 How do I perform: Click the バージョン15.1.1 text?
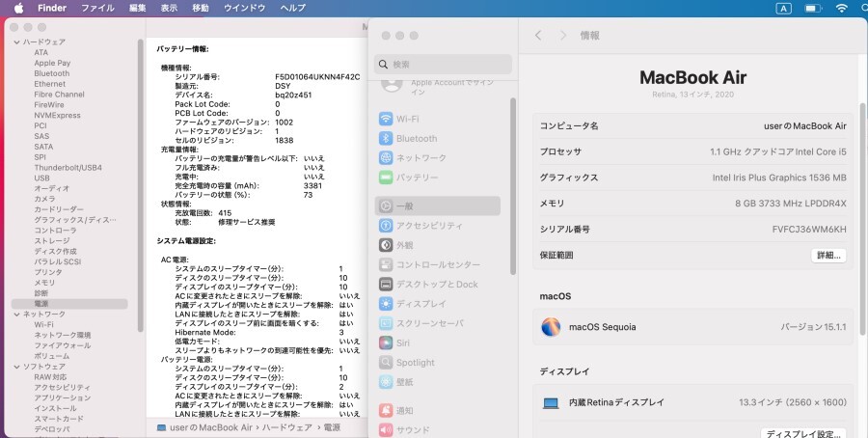click(x=813, y=327)
